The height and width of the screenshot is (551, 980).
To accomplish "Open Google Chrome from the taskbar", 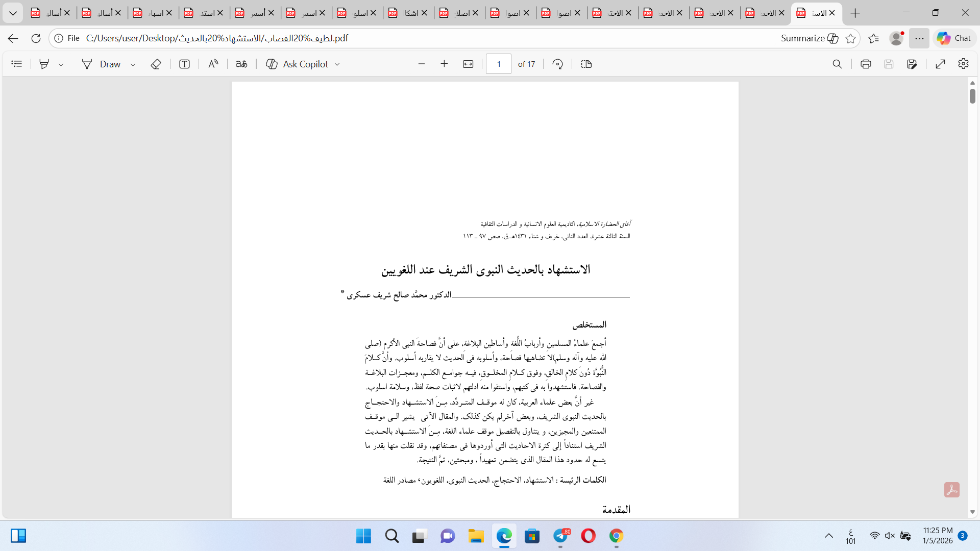I will pyautogui.click(x=616, y=536).
